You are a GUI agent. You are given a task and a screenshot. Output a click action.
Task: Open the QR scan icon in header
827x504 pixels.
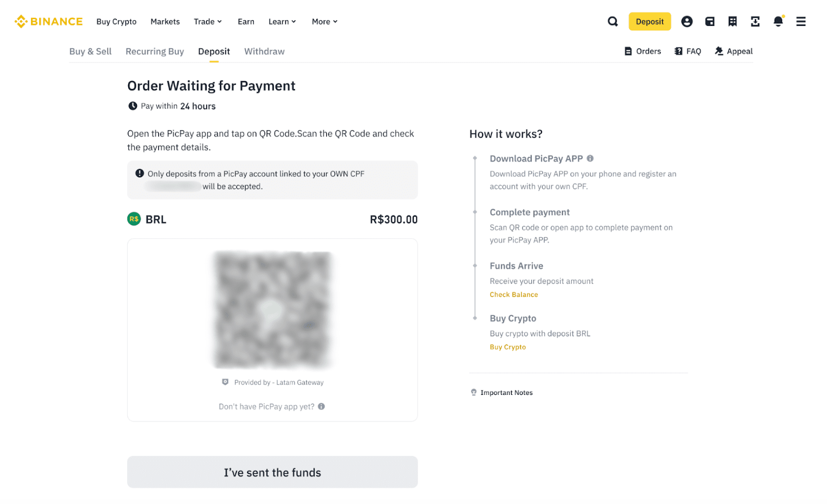[x=755, y=22]
